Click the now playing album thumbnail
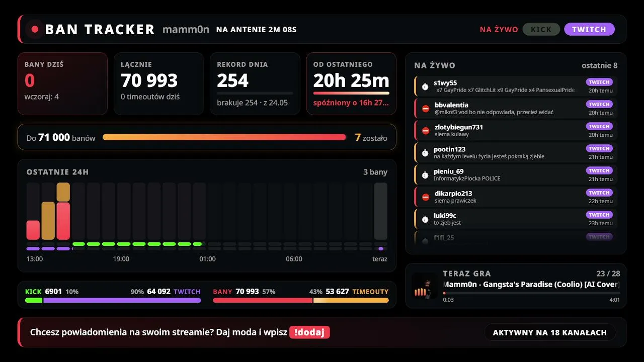 (424, 286)
